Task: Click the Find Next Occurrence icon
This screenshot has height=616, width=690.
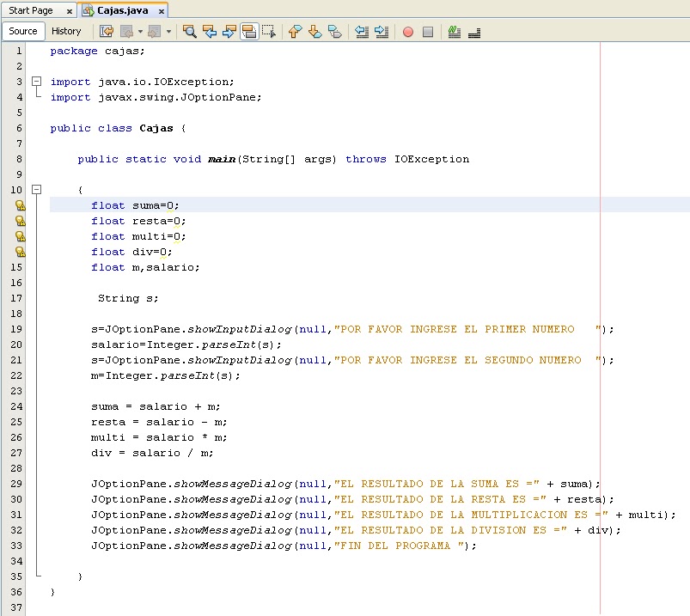Action: click(229, 31)
